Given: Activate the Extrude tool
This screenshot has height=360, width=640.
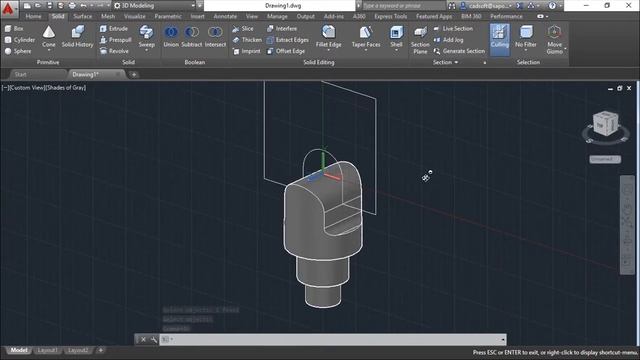Looking at the screenshot, I should pyautogui.click(x=114, y=29).
